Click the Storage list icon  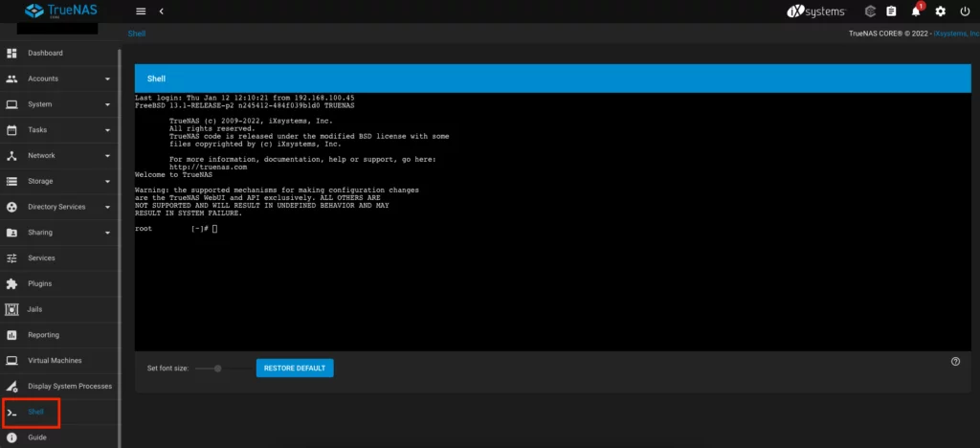point(11,181)
